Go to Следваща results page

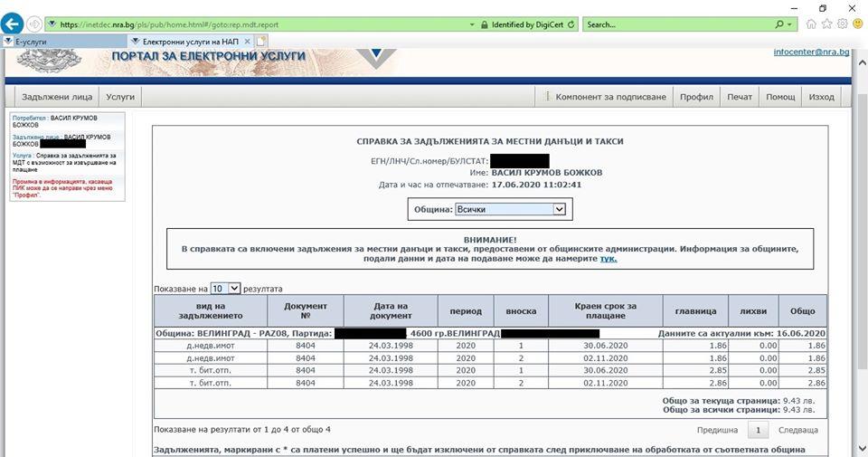pyautogui.click(x=797, y=430)
